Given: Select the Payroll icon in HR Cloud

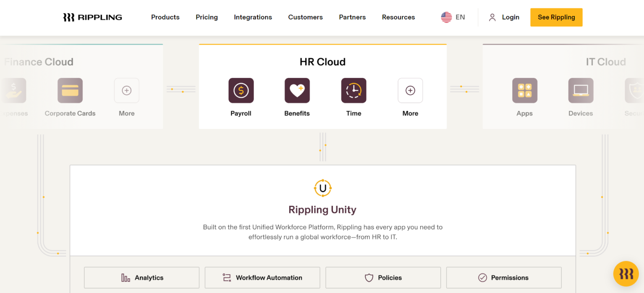Looking at the screenshot, I should click(x=241, y=90).
